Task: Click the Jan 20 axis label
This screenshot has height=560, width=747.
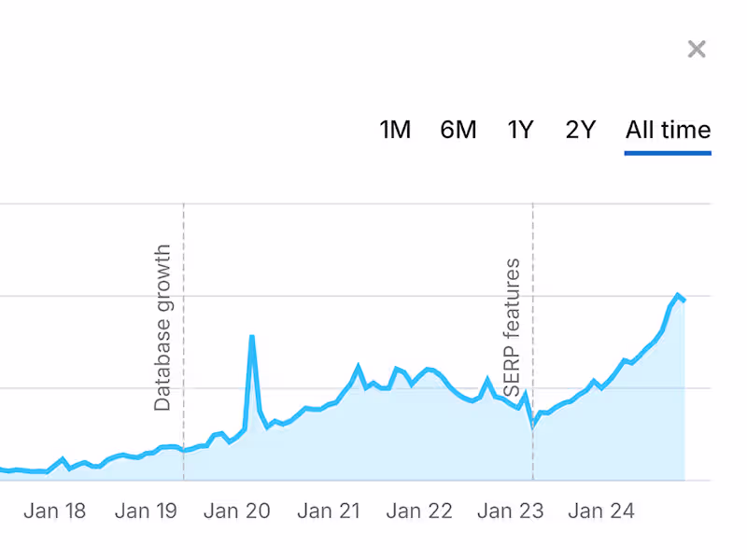Action: (237, 511)
